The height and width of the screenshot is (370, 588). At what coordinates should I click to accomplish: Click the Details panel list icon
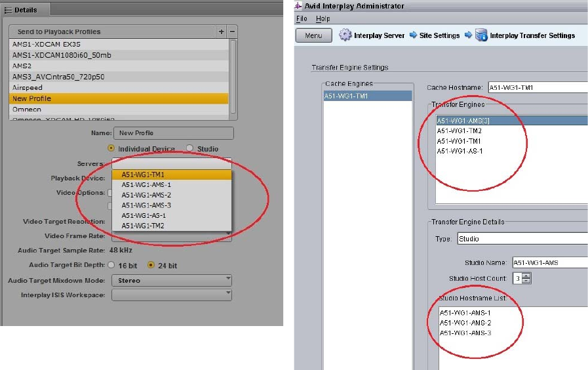coord(8,10)
